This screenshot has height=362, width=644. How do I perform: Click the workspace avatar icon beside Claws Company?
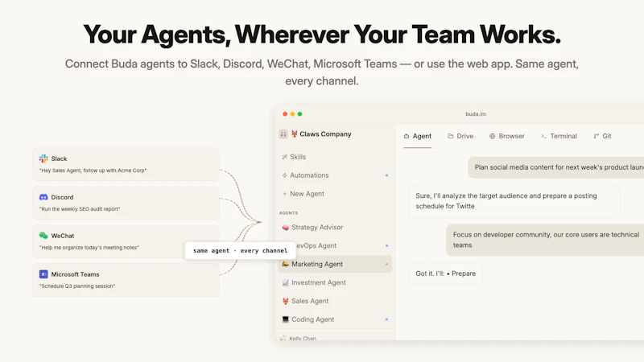click(283, 134)
